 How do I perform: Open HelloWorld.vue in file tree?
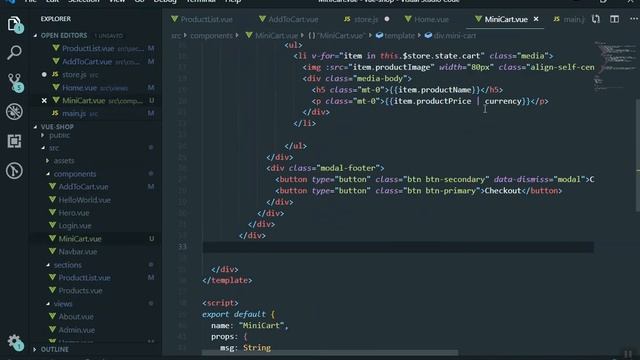(84, 200)
